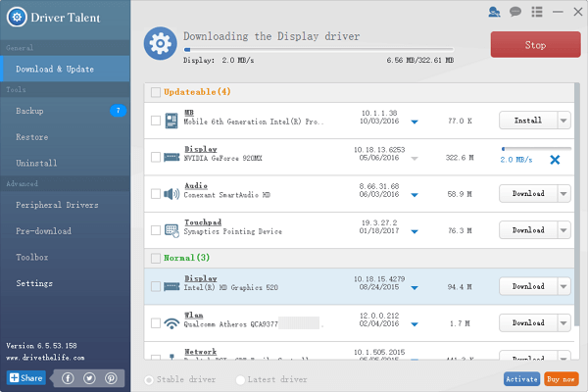Viewport: 588px width, 392px height.
Task: Open the list menu icon
Action: pos(537,12)
